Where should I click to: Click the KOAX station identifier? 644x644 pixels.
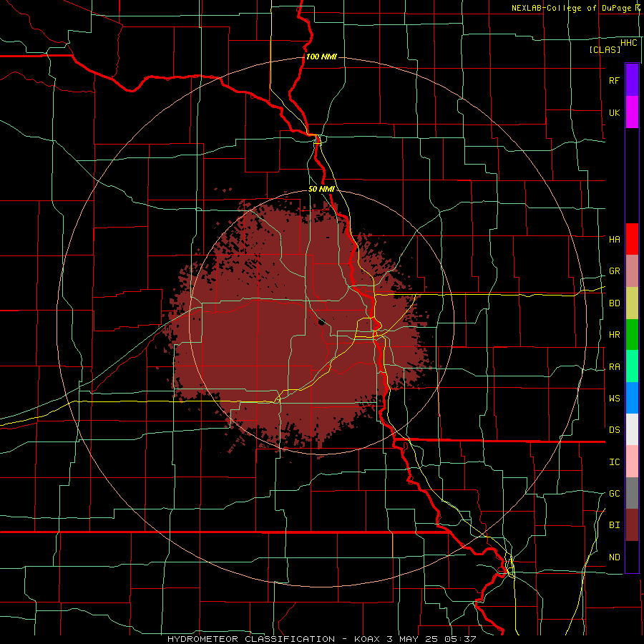tap(366, 639)
